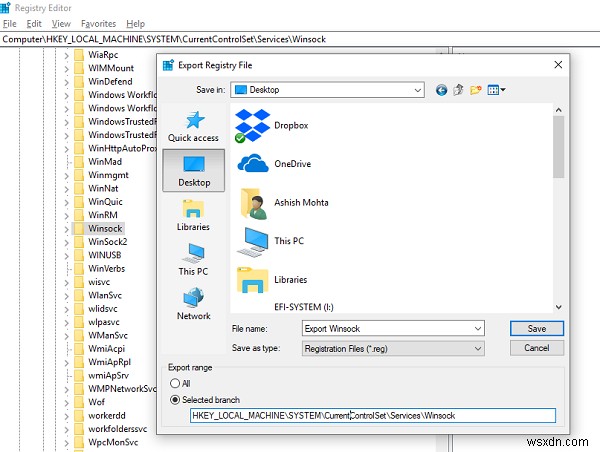Viewport: 600px width, 452px height.
Task: Select the workfolderssvc key in tree
Action: tap(117, 429)
